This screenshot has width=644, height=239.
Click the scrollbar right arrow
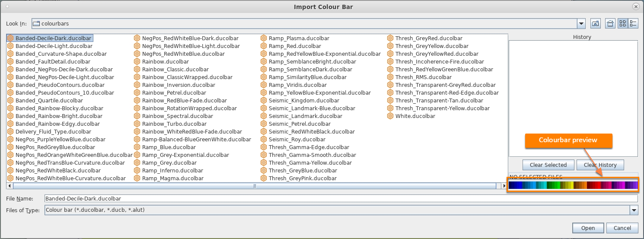(x=504, y=186)
